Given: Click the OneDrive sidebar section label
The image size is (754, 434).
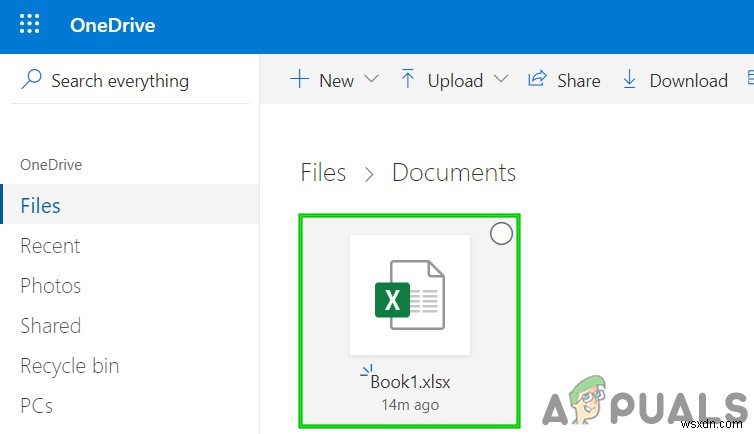Looking at the screenshot, I should (51, 165).
